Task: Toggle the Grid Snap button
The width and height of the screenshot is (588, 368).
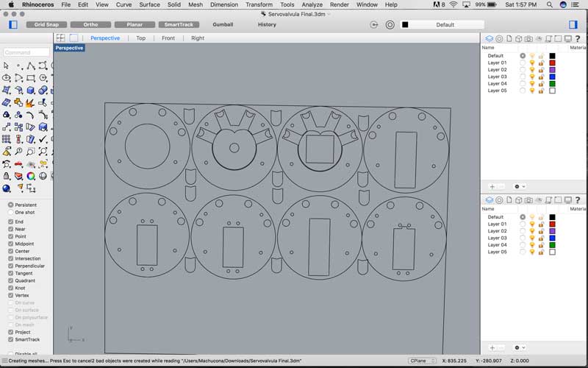Action: 46,24
